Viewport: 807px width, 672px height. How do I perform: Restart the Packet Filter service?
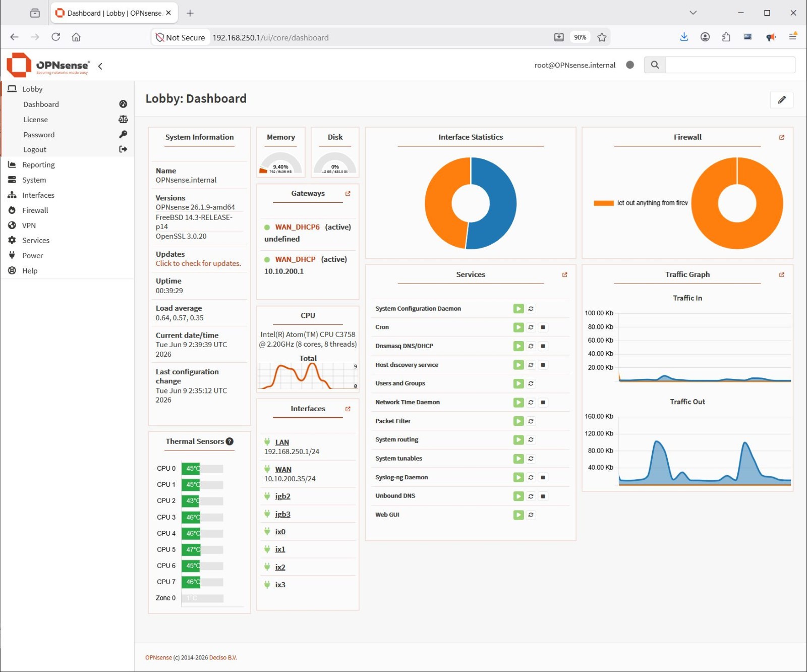point(531,421)
